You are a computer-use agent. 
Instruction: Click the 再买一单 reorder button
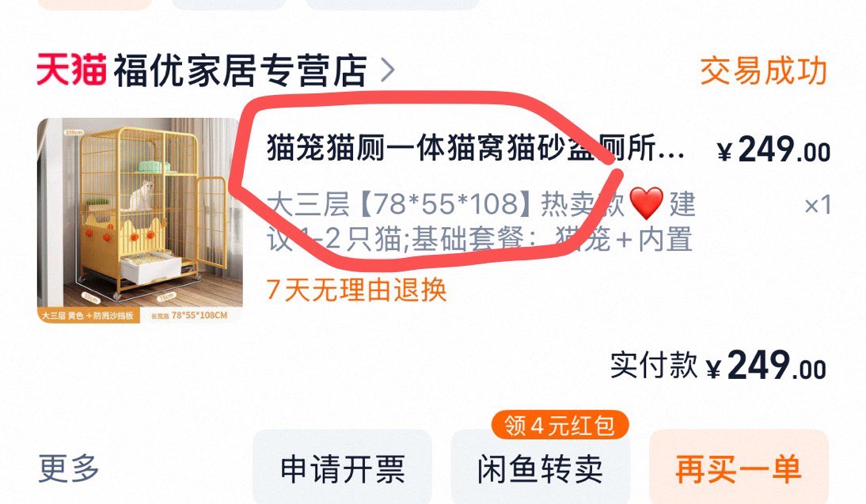pos(739,467)
